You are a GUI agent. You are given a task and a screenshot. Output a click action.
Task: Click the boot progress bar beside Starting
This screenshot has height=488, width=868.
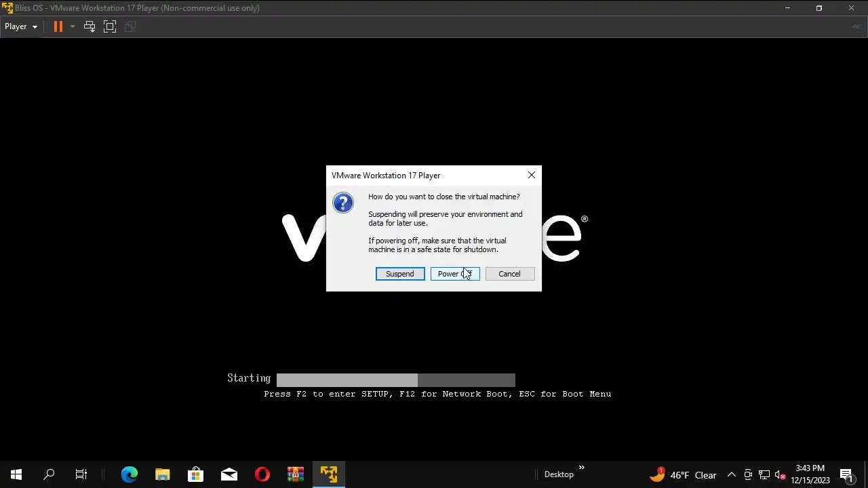[x=396, y=380]
